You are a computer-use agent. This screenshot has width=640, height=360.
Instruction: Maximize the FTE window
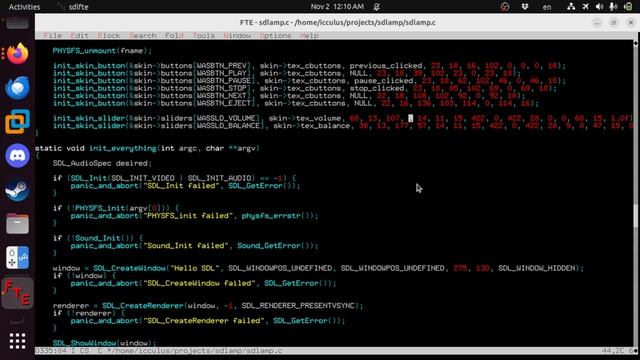point(613,22)
